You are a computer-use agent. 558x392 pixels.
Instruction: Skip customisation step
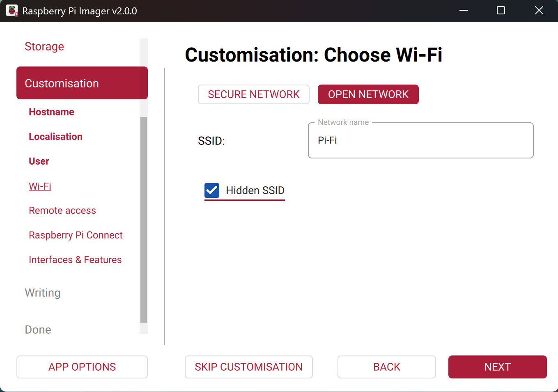pos(248,367)
